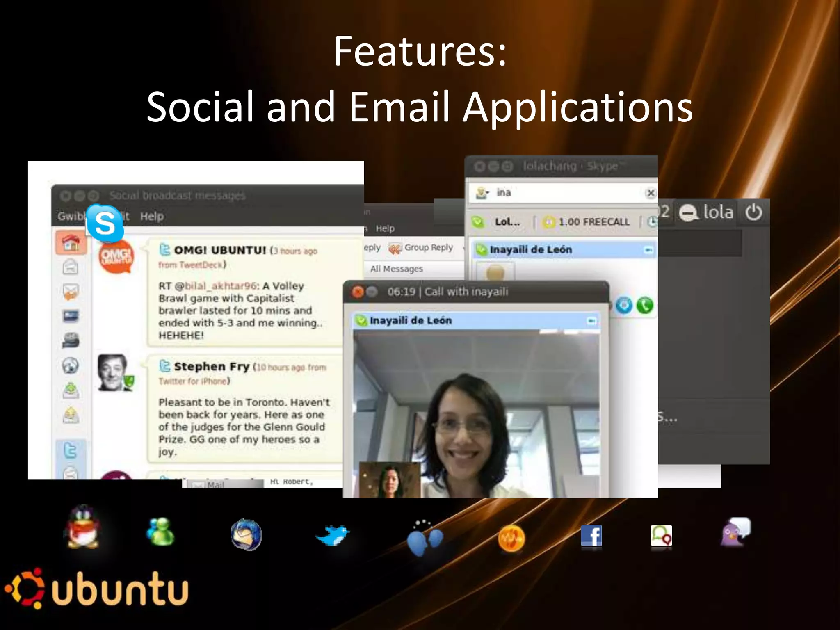Click the Skype contact search field
Viewport: 840px width, 630px height.
pos(563,193)
